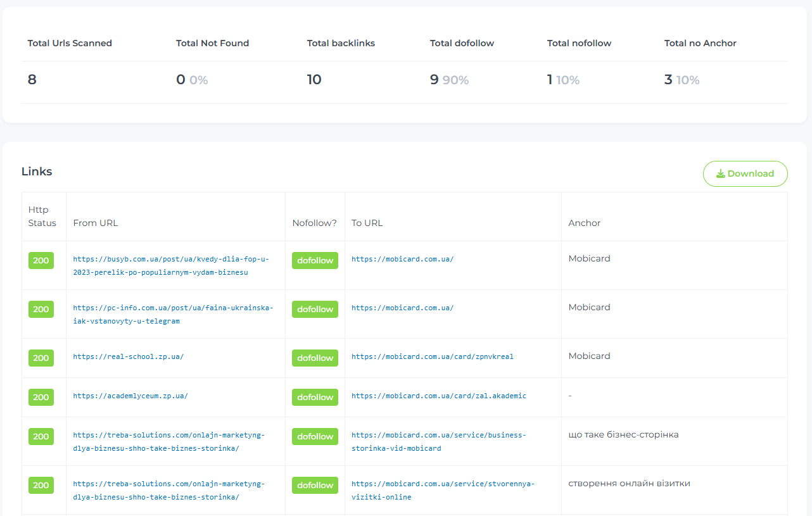Click the 200 badge on the first treba-solutions row
The image size is (812, 516).
coord(41,436)
